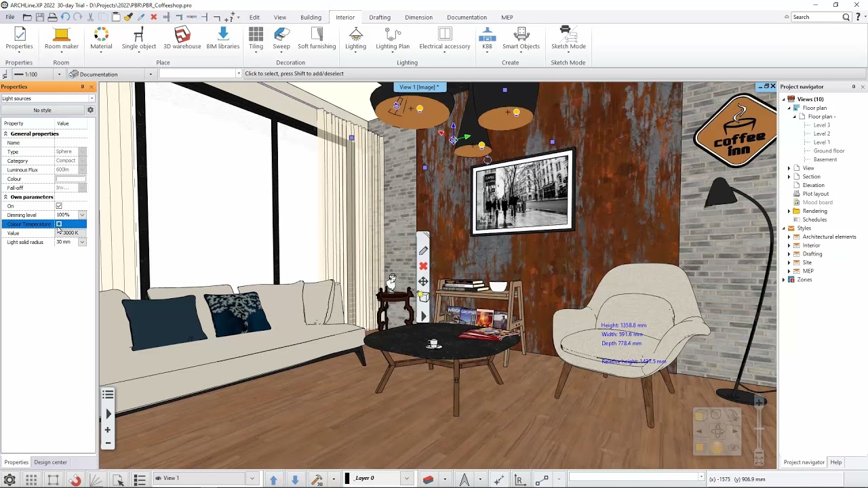Select Mood board in Project navigator

point(817,202)
